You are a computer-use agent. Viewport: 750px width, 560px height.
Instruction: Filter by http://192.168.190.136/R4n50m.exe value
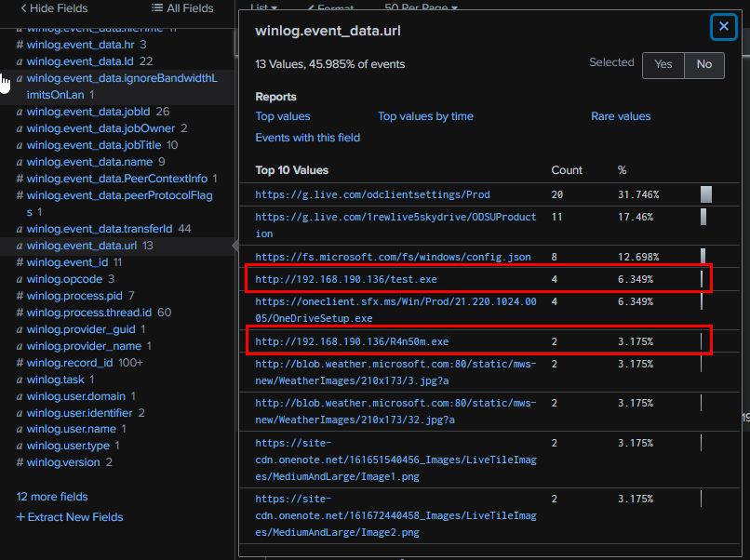coord(352,341)
